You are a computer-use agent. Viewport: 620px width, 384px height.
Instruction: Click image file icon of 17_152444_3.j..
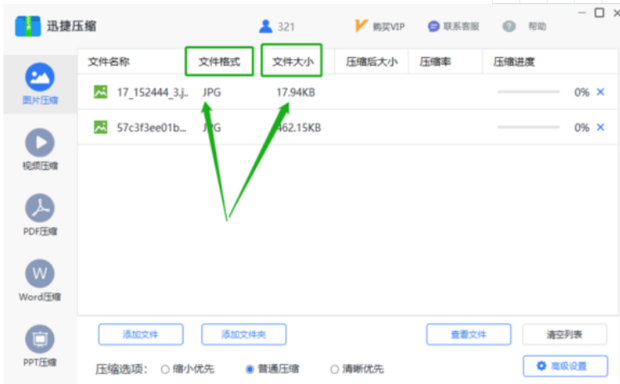pyautogui.click(x=100, y=92)
